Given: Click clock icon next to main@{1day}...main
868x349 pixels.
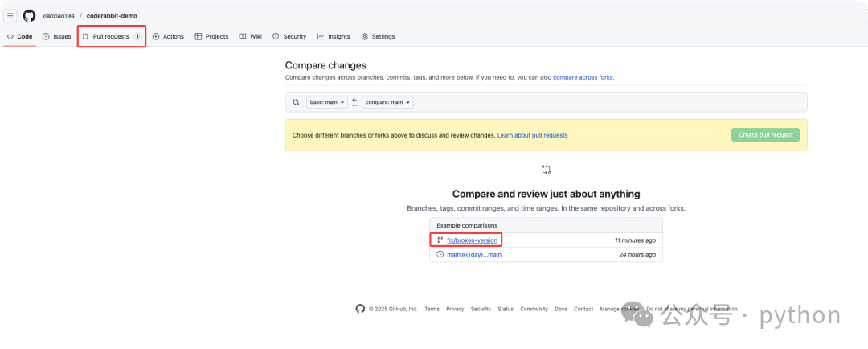Looking at the screenshot, I should pos(440,255).
